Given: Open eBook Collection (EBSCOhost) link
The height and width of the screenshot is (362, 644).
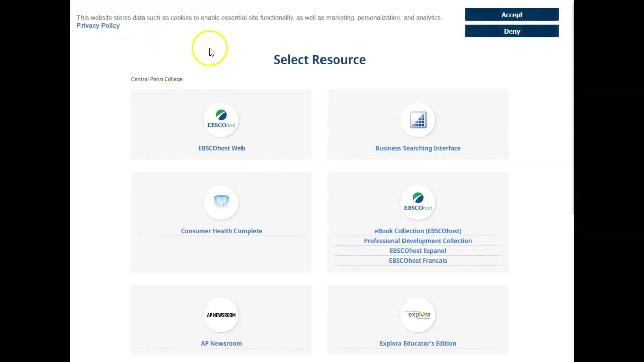Looking at the screenshot, I should click(x=418, y=231).
